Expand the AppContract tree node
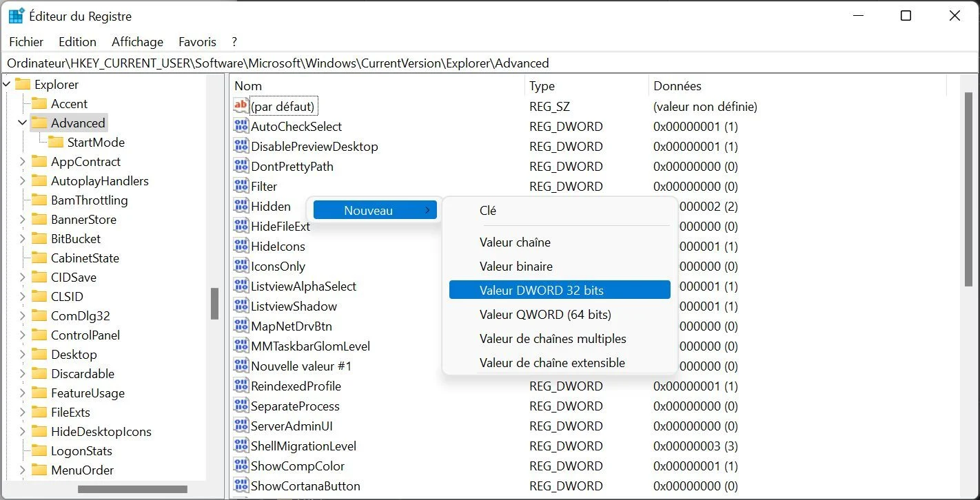Viewport: 980px width, 500px height. point(23,162)
